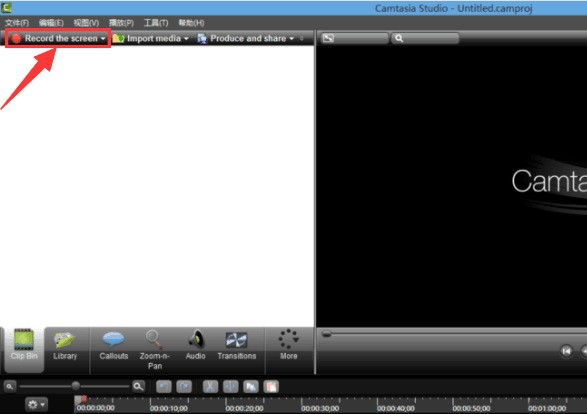This screenshot has width=587, height=414.
Task: Open the Record the screen dropdown arrow
Action: pyautogui.click(x=103, y=39)
